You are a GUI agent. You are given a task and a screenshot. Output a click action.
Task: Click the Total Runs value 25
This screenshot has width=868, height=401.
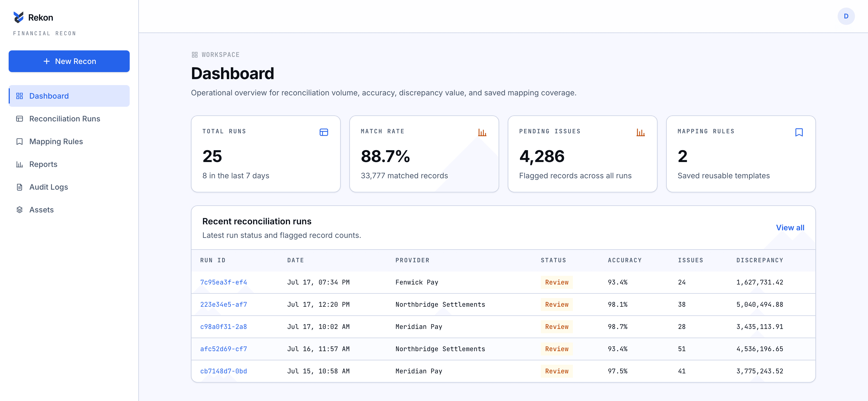(212, 156)
